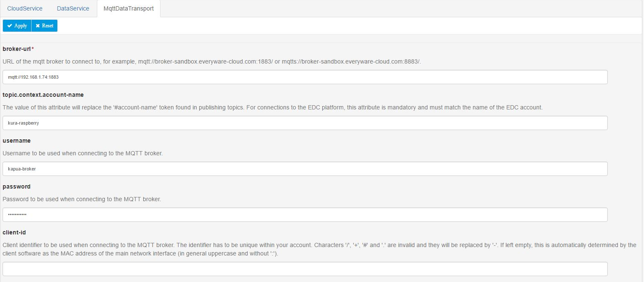Image resolution: width=644 pixels, height=282 pixels.
Task: Click the username field label
Action: click(x=16, y=141)
